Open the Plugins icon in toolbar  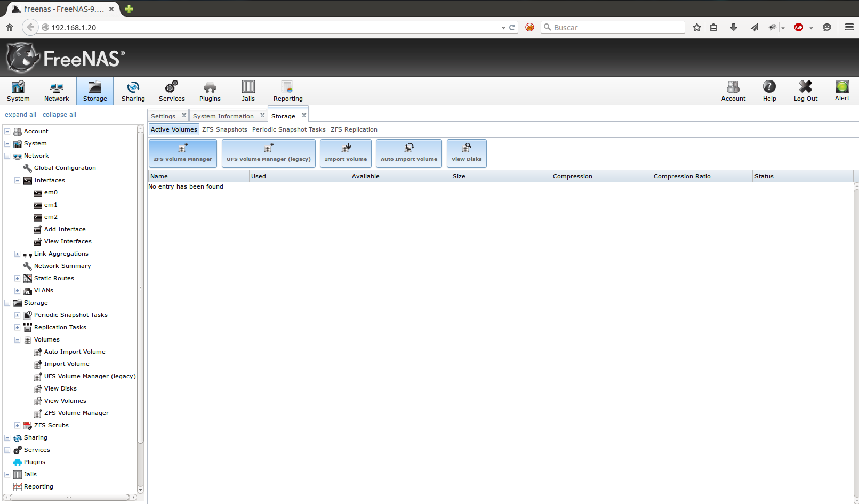click(x=210, y=90)
